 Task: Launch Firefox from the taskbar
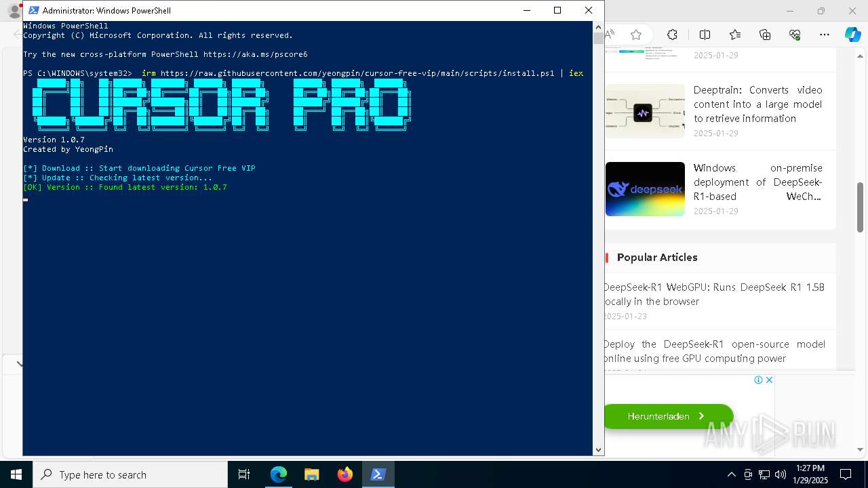[x=344, y=474]
